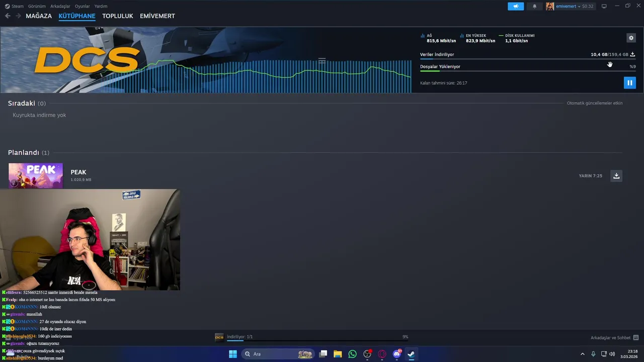Open the Windows Start menu
Image resolution: width=644 pixels, height=362 pixels.
point(233,354)
